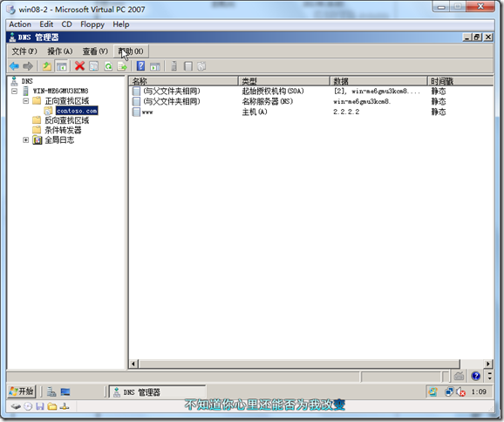Select the www host (A) record

311,112
